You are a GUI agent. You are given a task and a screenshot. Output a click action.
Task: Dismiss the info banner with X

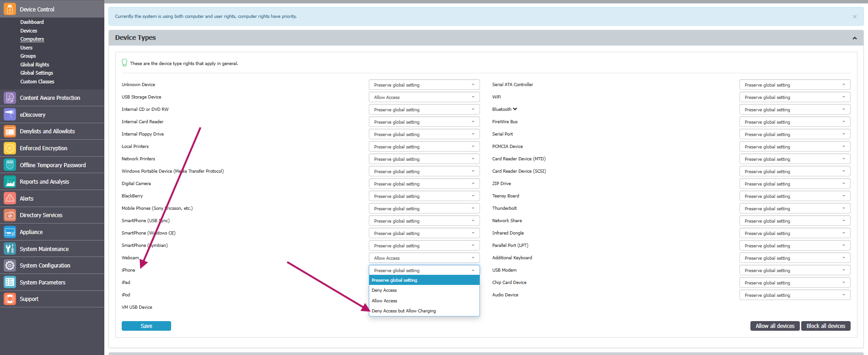click(x=855, y=16)
